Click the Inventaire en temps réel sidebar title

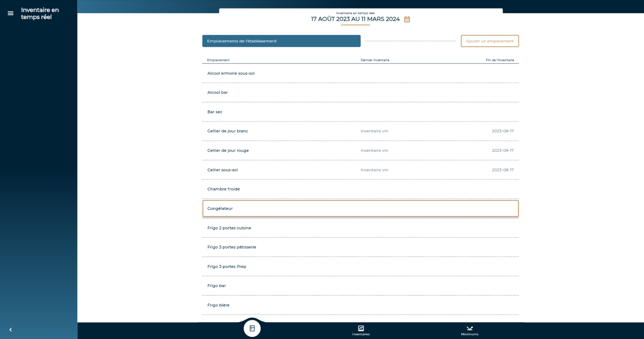point(40,13)
